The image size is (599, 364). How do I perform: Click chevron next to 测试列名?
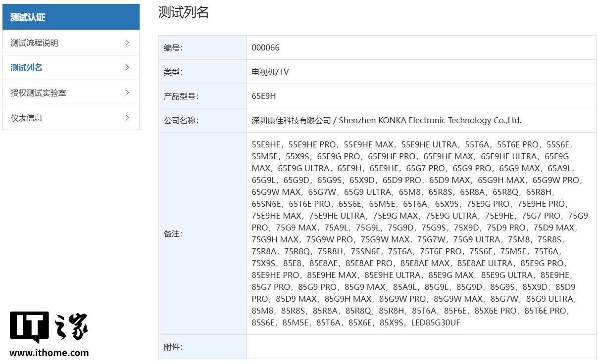(x=127, y=67)
